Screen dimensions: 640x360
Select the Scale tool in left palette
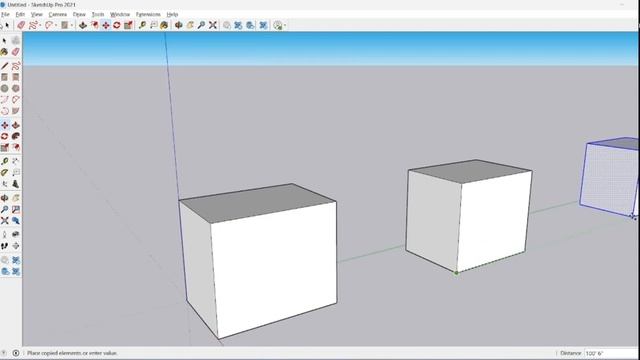tap(4, 147)
